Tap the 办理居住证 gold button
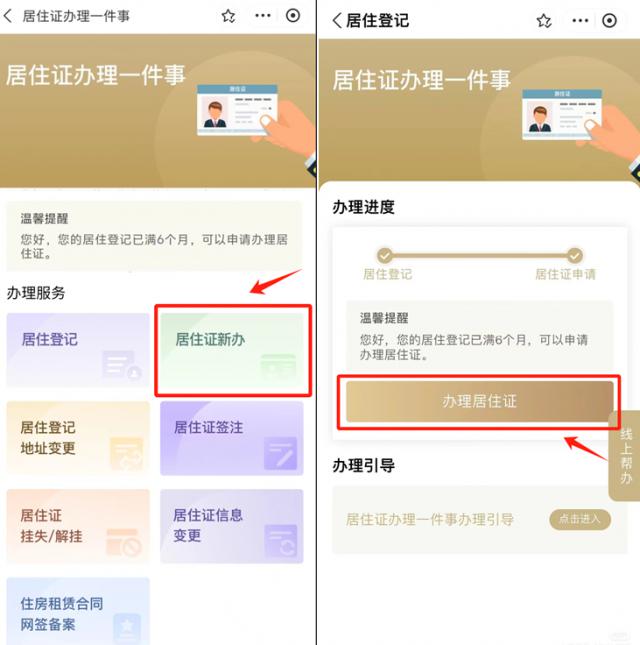 pyautogui.click(x=480, y=401)
